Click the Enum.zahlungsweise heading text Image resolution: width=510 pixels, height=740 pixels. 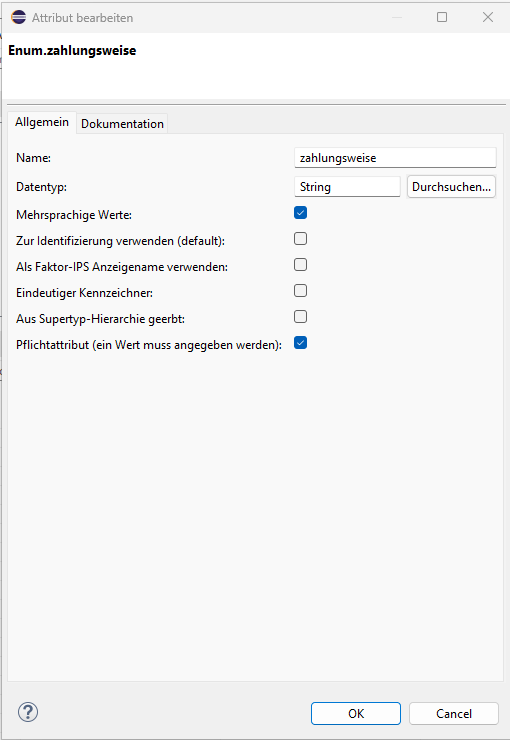[x=72, y=50]
